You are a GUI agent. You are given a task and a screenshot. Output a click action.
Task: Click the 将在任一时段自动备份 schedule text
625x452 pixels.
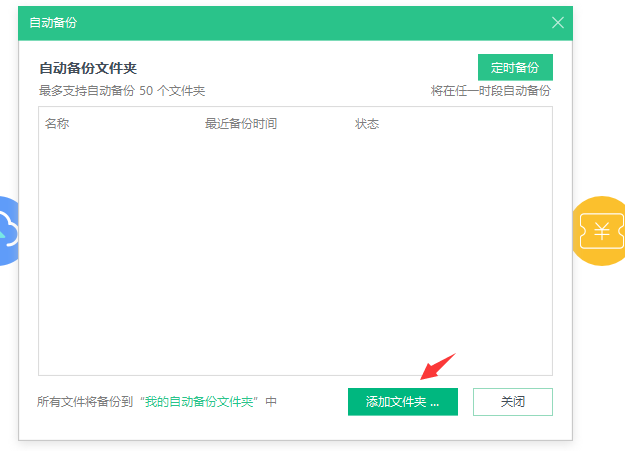pos(491,91)
